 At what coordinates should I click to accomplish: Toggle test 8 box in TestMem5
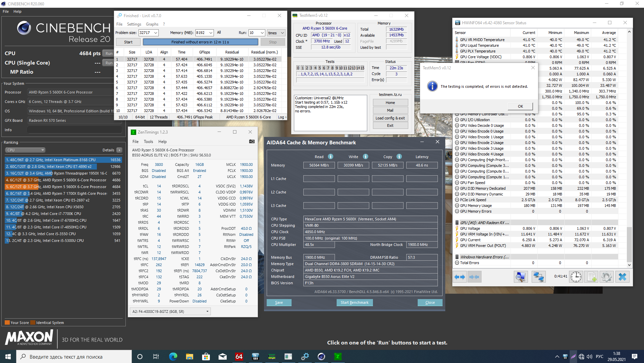point(332,68)
